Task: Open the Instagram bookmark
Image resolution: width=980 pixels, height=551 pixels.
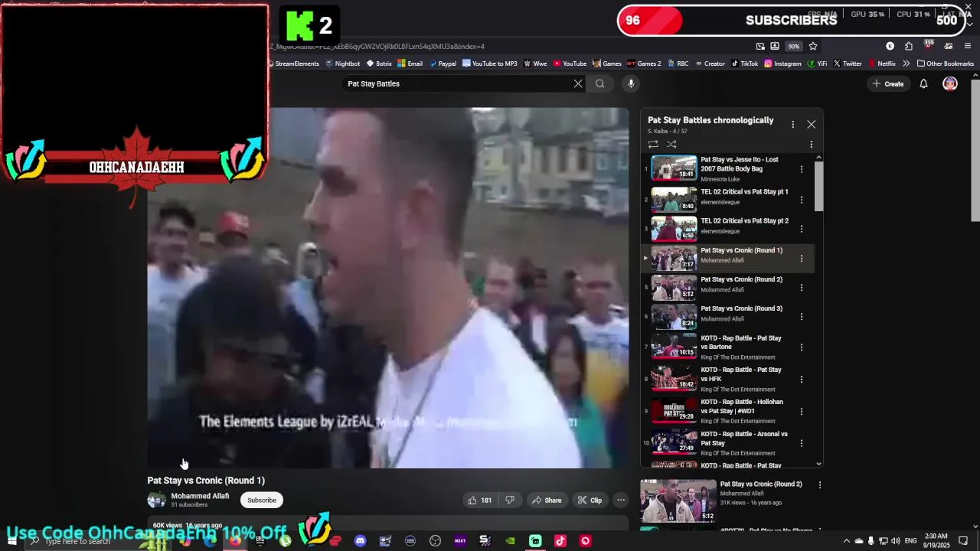Action: [x=782, y=64]
